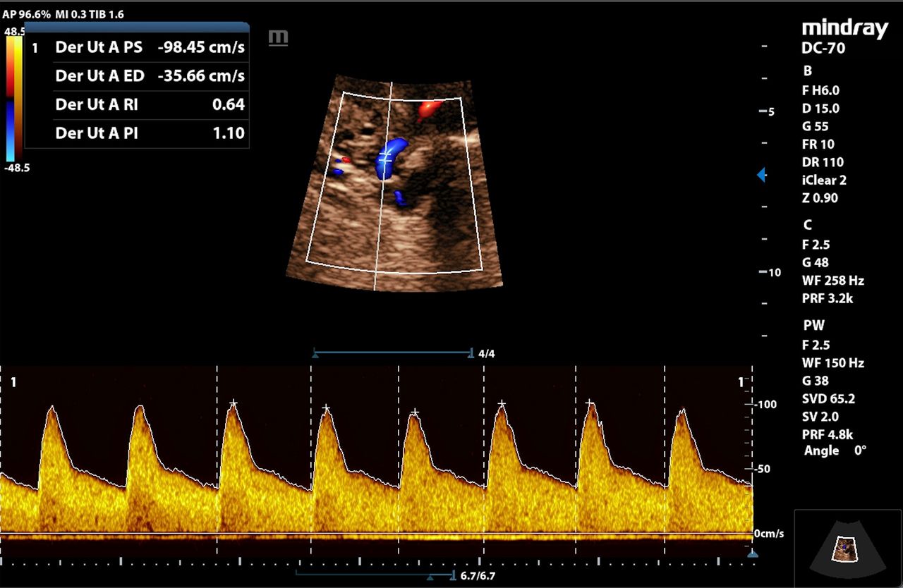Select the Der Ut A PS measurement row

pos(137,48)
